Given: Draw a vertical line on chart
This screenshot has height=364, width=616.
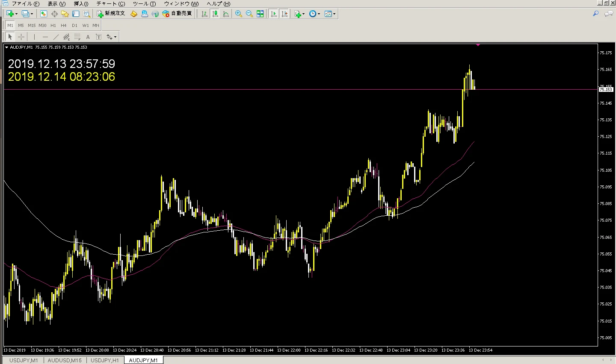Looking at the screenshot, I should [x=34, y=37].
